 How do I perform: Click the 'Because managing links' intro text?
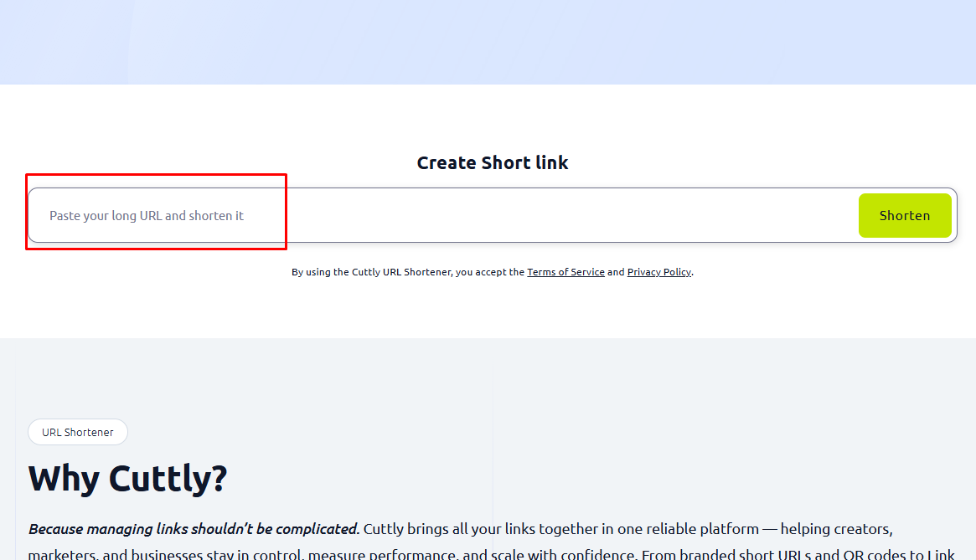point(193,529)
